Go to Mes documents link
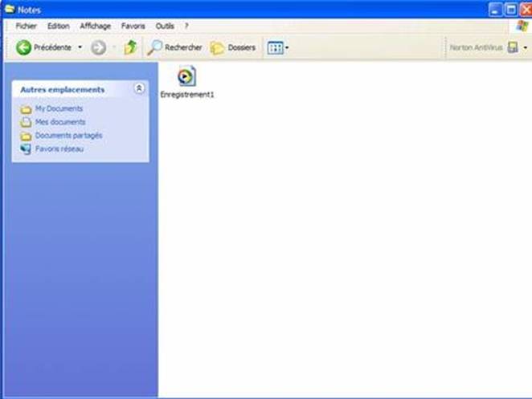Screen dimensions: 532x399 point(60,122)
